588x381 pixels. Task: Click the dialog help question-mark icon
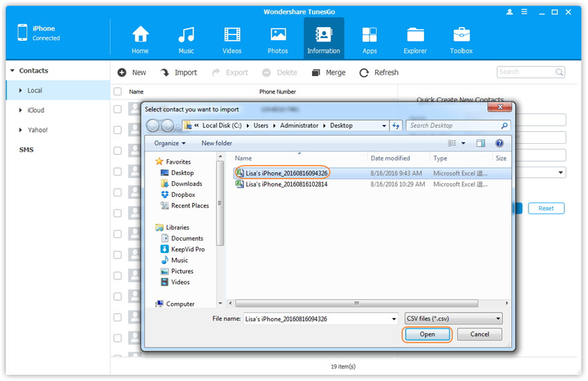[x=499, y=143]
